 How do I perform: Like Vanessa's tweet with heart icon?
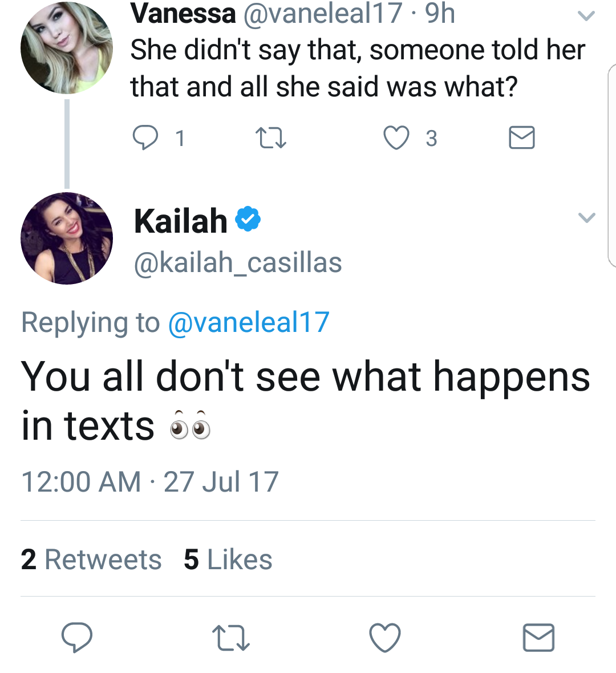396,138
